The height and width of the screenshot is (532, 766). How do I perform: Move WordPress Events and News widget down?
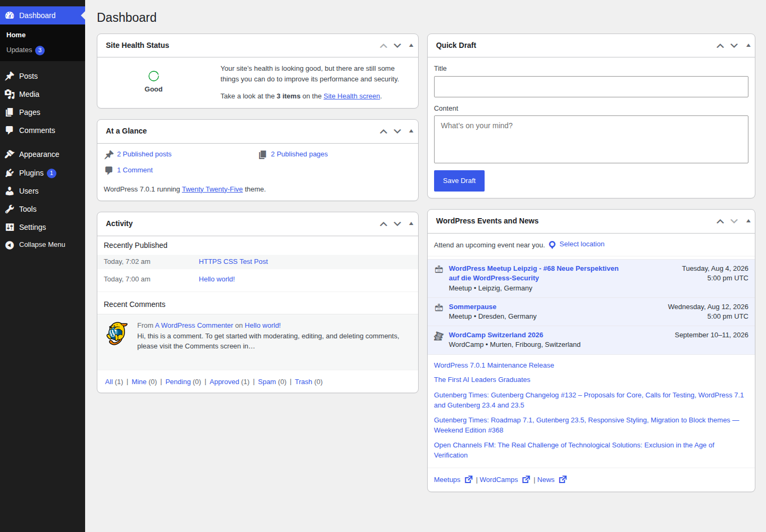pos(734,221)
